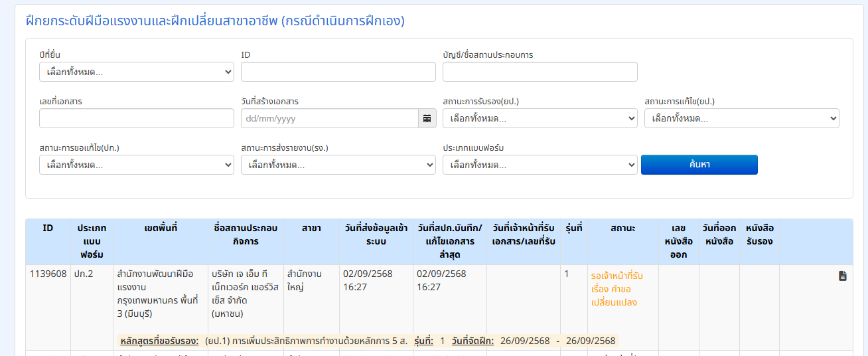Open the ประเภทแบบฟอร์ม dropdown
Viewport: 868px width, 356px height.
540,165
